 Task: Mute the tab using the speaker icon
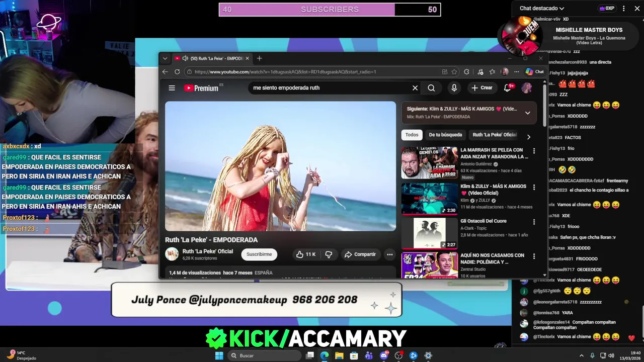pyautogui.click(x=185, y=58)
